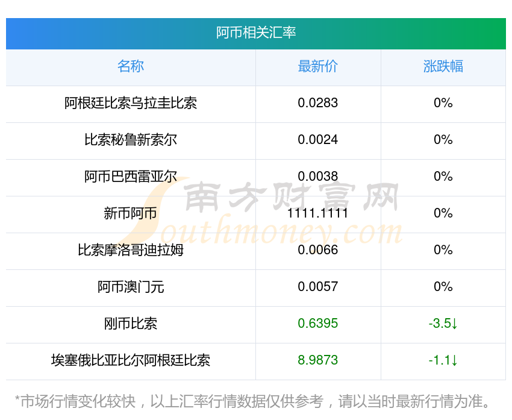Select the 新币阿币 row name
This screenshot has width=512, height=420.
[x=131, y=213]
